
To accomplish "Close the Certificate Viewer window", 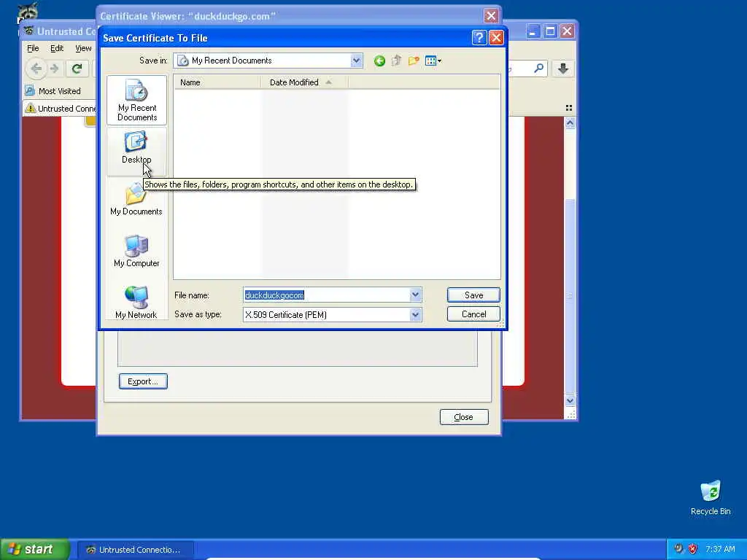I will (491, 16).
